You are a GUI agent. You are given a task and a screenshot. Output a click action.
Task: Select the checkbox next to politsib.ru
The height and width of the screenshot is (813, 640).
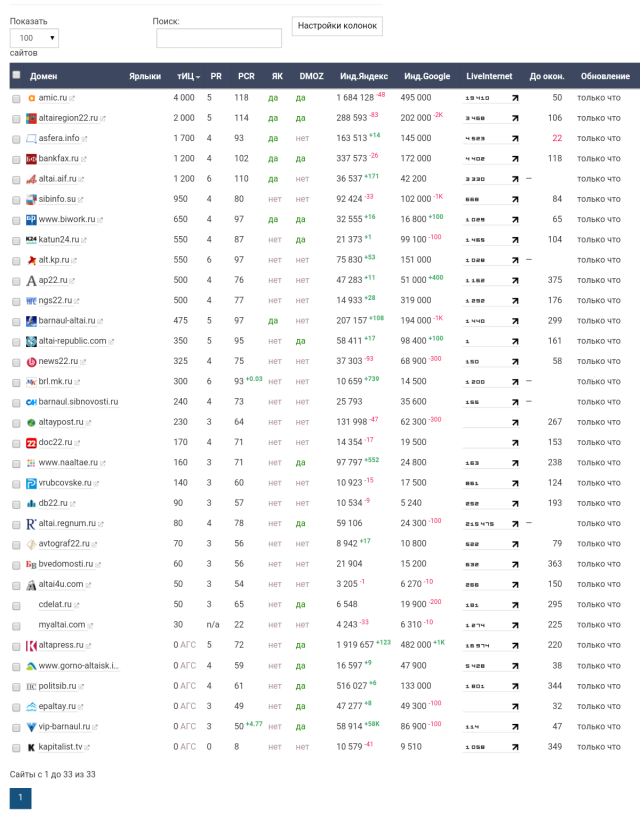16,686
